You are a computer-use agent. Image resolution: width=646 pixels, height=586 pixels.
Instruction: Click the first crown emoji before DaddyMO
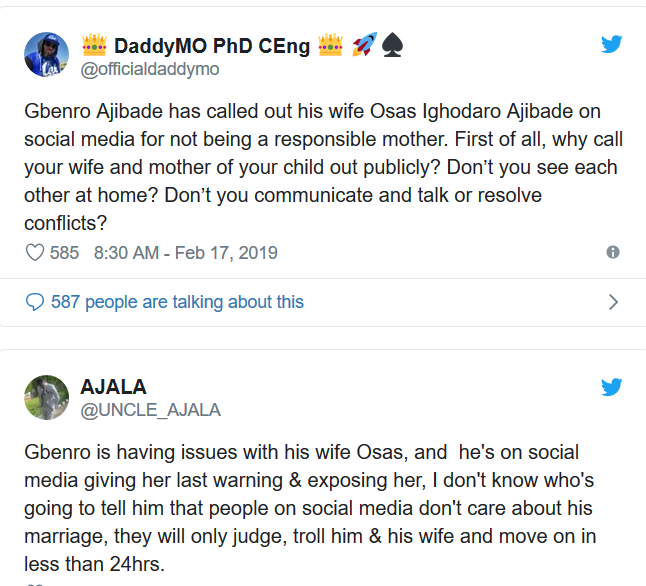click(x=94, y=45)
